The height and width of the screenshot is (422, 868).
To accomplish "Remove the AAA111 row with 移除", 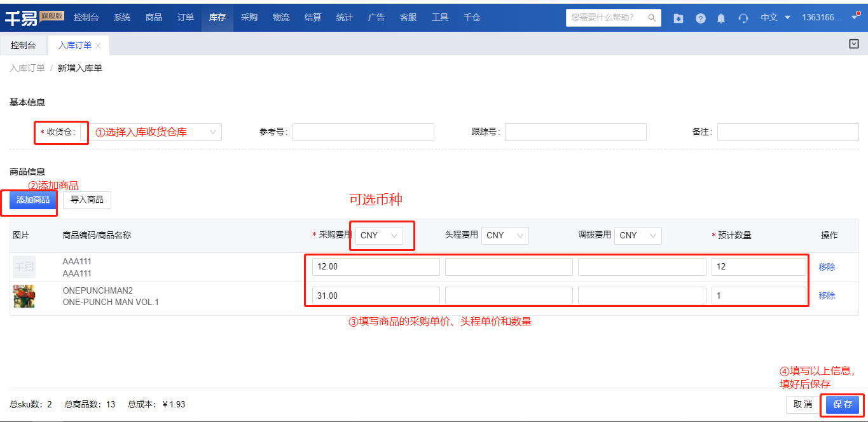I will tap(827, 267).
